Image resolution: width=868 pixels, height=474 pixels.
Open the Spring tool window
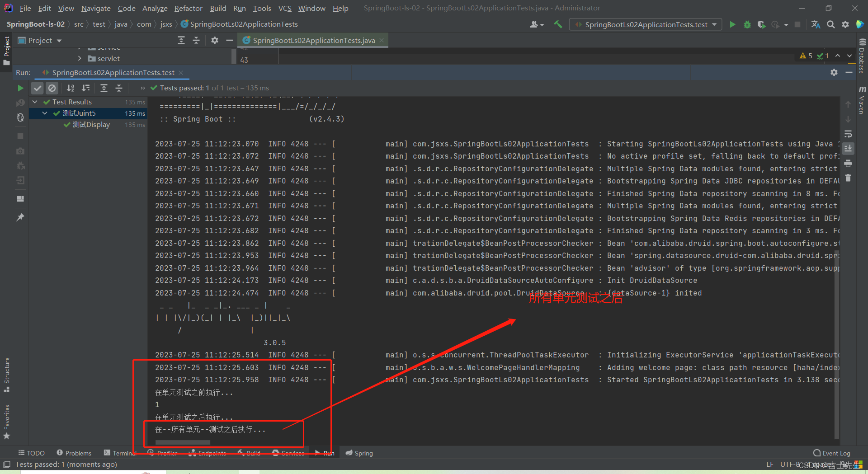click(359, 453)
